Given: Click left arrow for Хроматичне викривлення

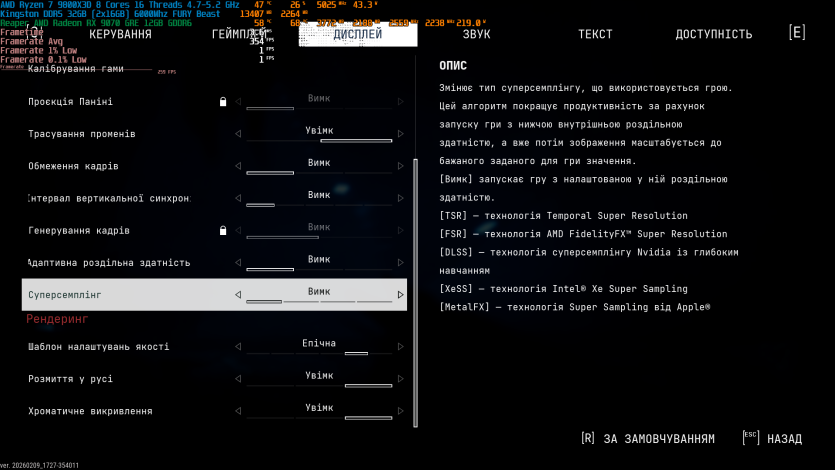Looking at the screenshot, I should click(238, 411).
